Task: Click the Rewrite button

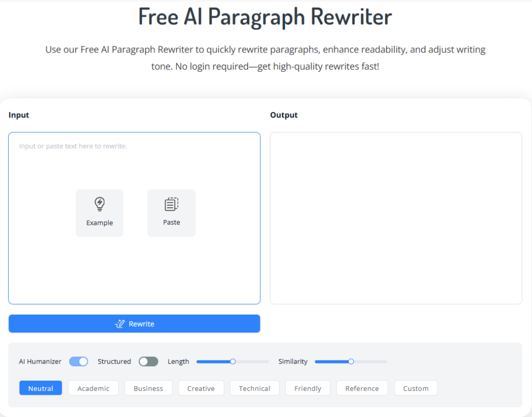Action: [x=134, y=324]
